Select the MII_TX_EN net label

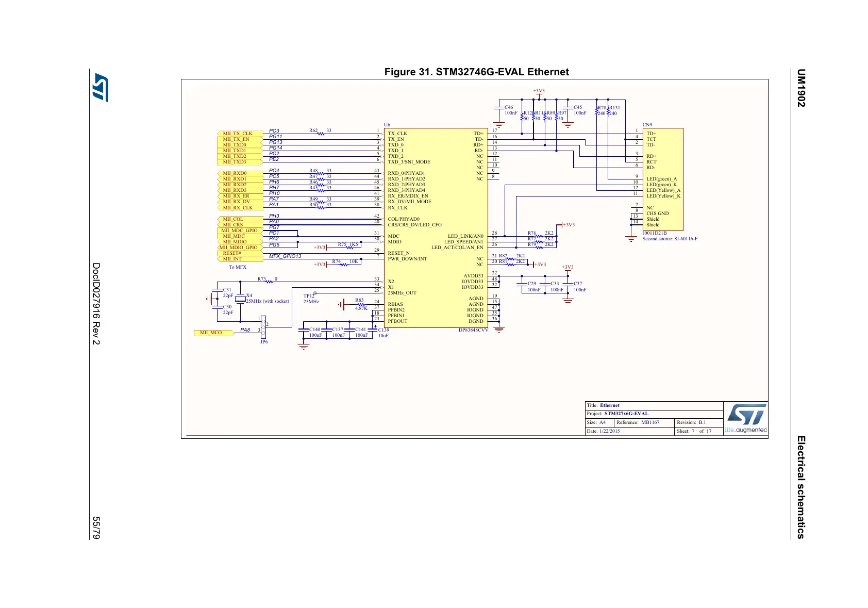pos(240,139)
